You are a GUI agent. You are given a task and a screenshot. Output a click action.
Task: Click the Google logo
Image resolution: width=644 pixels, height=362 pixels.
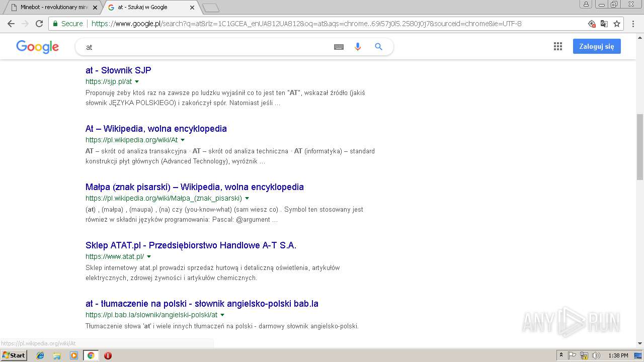coord(37,47)
